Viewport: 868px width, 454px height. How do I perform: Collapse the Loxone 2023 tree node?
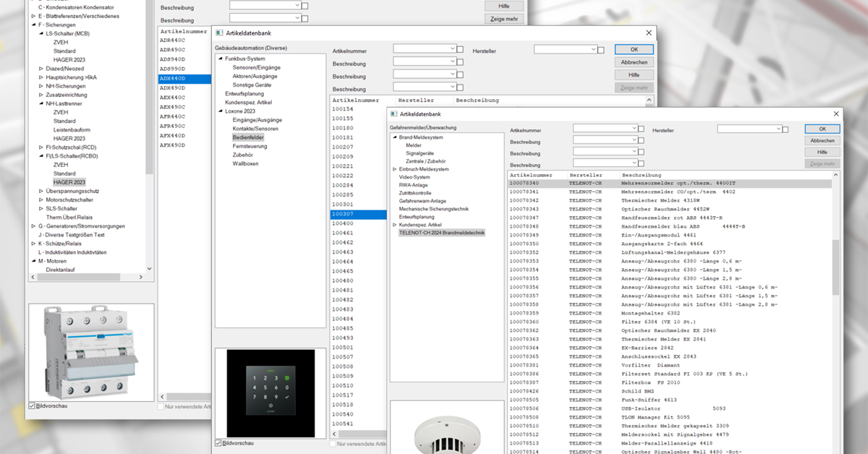[220, 111]
